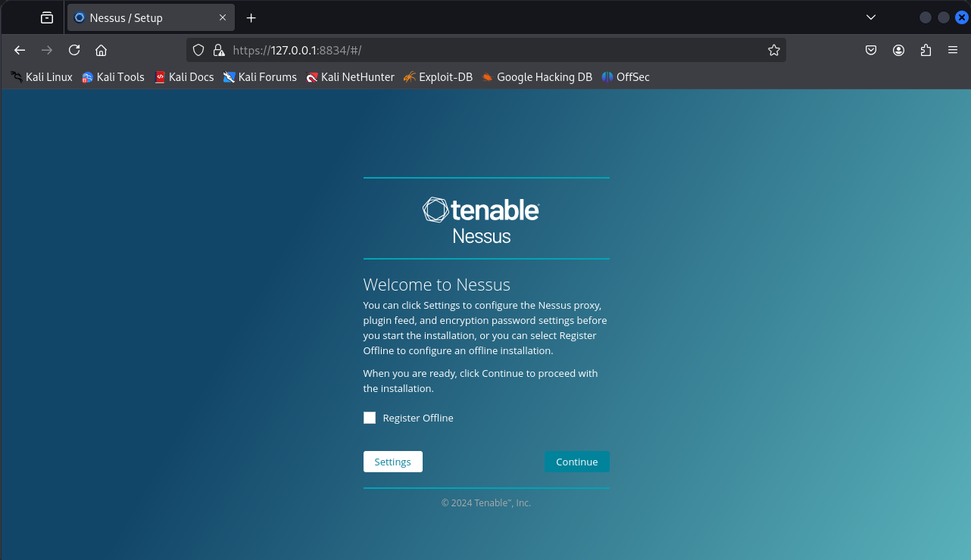
Task: Open the Firefox application hamburger menu
Action: click(953, 50)
